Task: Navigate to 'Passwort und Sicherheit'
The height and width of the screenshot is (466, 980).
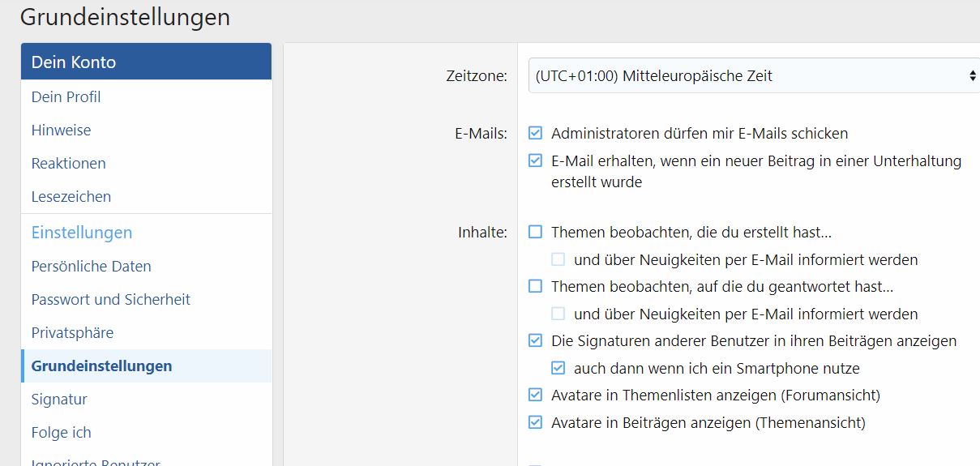Action: (x=110, y=300)
